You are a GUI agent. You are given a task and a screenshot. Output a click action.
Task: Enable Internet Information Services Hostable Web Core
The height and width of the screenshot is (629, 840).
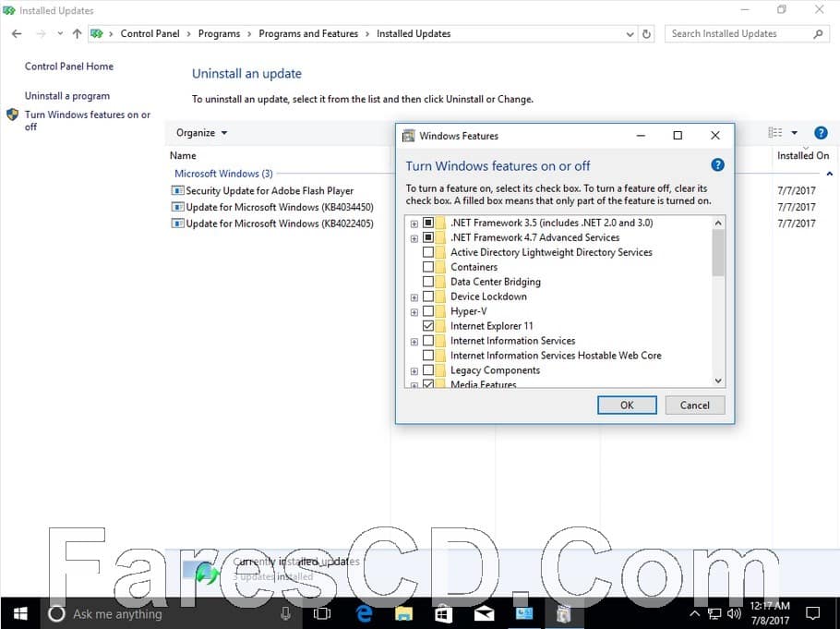point(428,355)
